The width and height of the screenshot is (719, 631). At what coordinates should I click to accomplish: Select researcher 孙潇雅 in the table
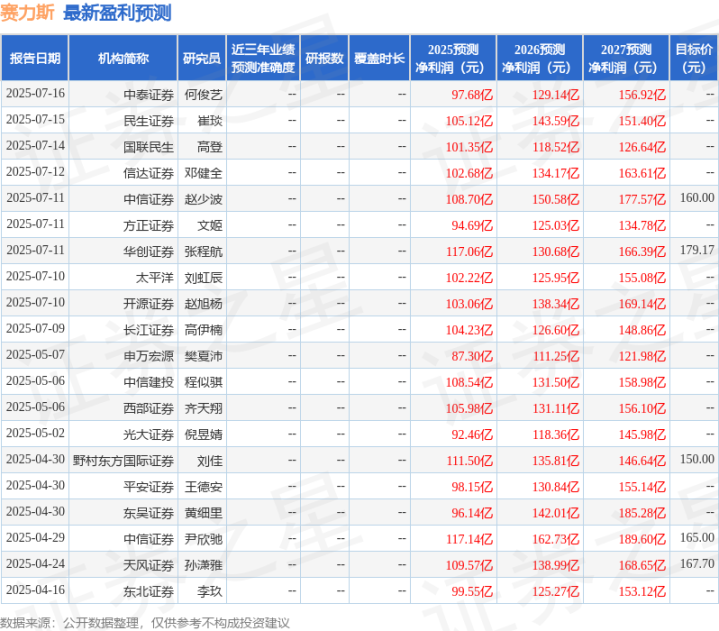[x=204, y=565]
